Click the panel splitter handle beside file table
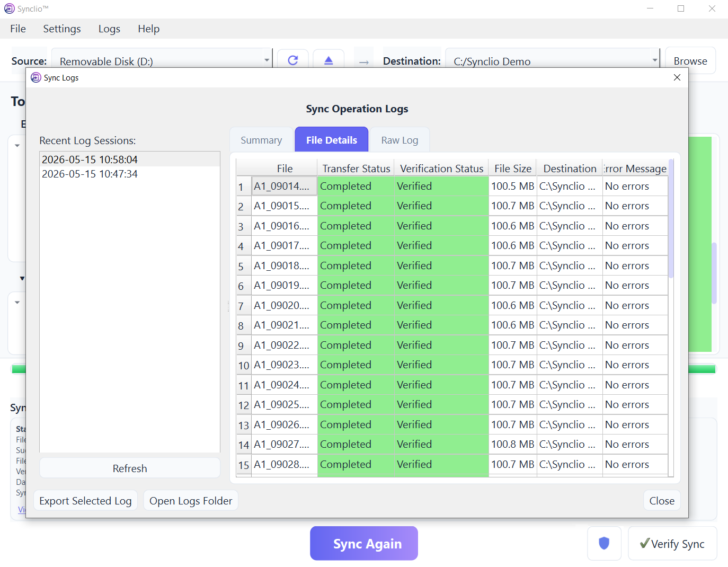Viewport: 728px width, 567px height. click(228, 306)
